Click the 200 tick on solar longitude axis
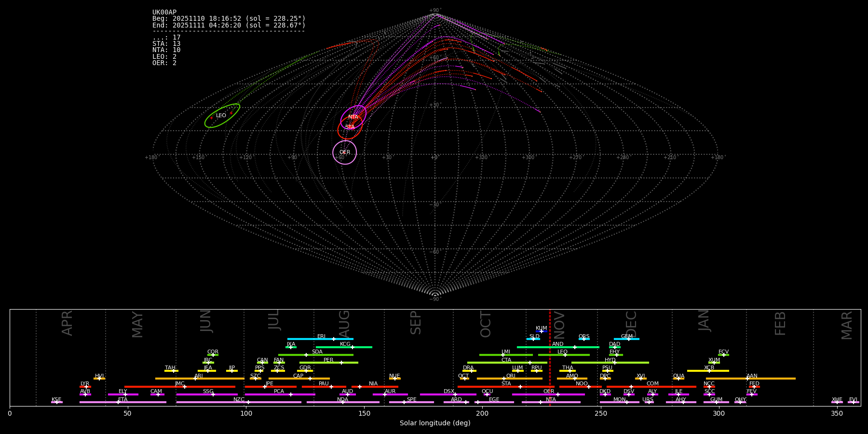 pos(482,413)
